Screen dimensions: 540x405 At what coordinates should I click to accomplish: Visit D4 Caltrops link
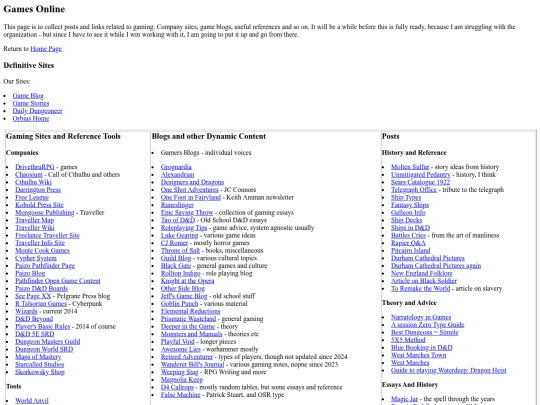click(x=177, y=387)
